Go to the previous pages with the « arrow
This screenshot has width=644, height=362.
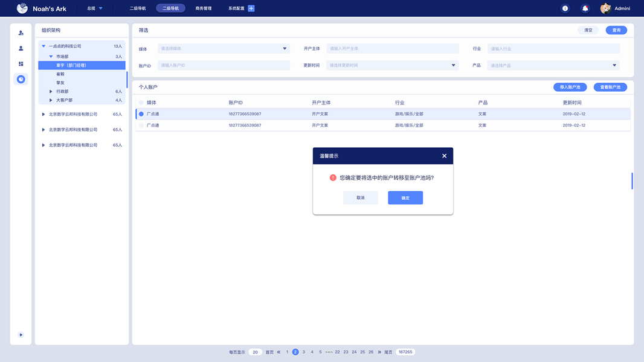click(x=279, y=352)
